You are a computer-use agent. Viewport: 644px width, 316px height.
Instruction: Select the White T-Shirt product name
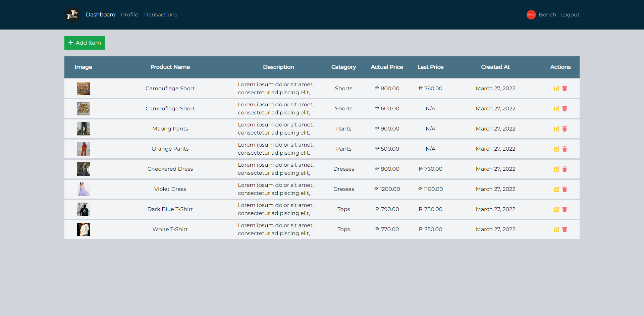(x=170, y=229)
